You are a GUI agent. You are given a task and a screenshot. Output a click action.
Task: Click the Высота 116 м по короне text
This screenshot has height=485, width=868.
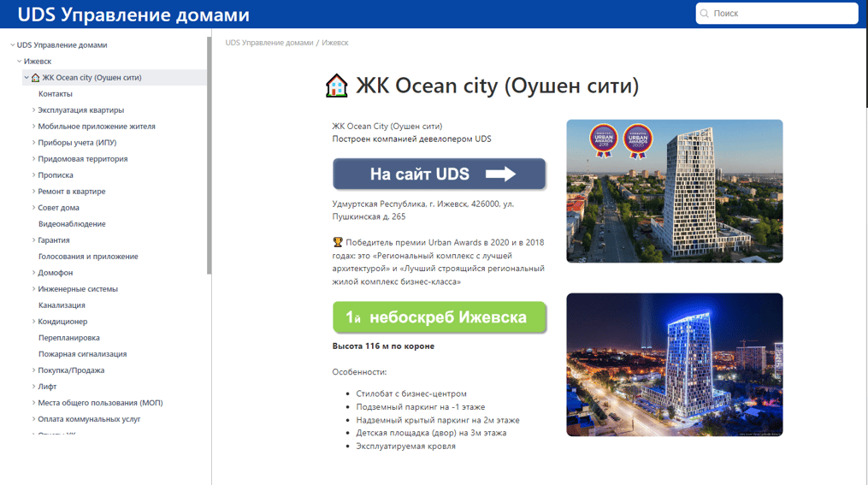click(x=383, y=346)
